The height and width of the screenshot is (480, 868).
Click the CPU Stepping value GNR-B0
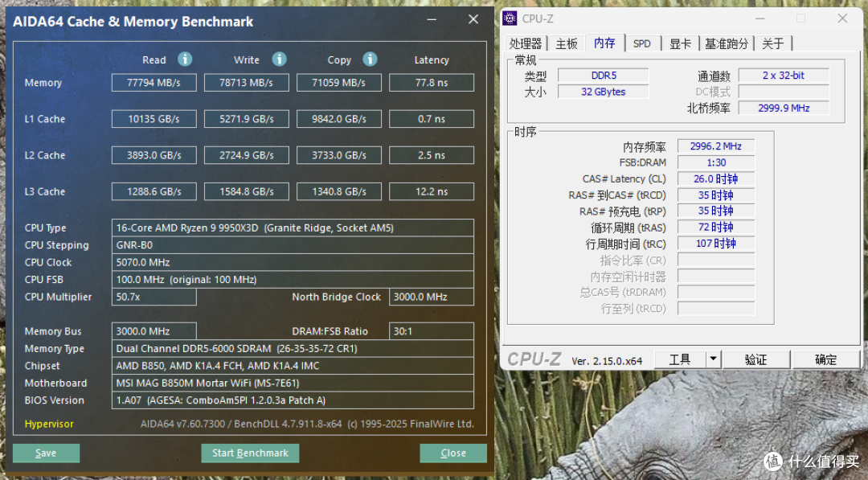pos(293,244)
